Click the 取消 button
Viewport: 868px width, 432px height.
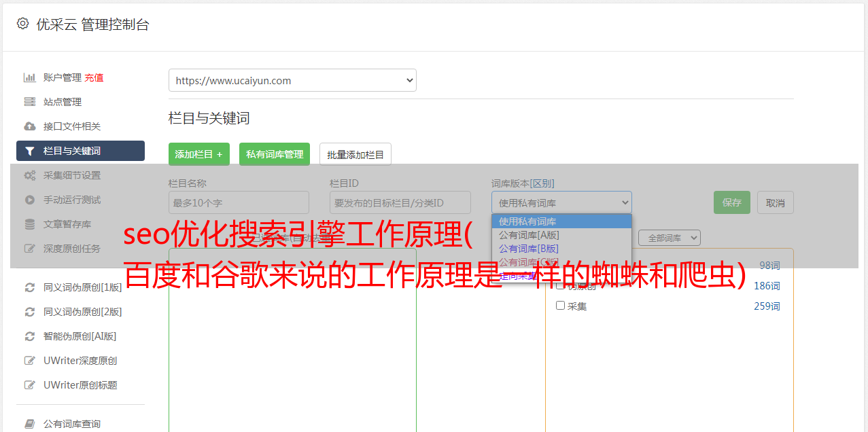(776, 202)
